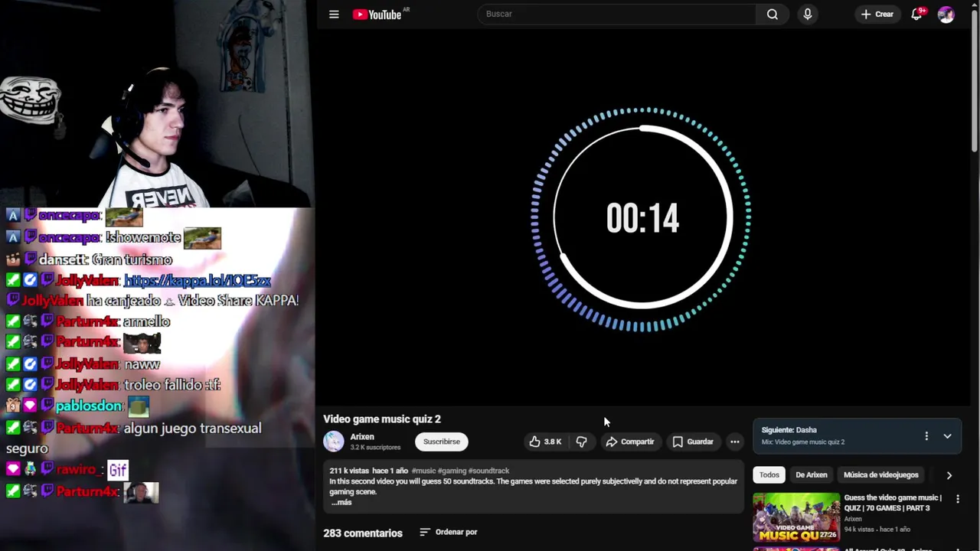Viewport: 980px width, 551px height.
Task: Open the recommended video's three-dot menu
Action: pyautogui.click(x=958, y=499)
